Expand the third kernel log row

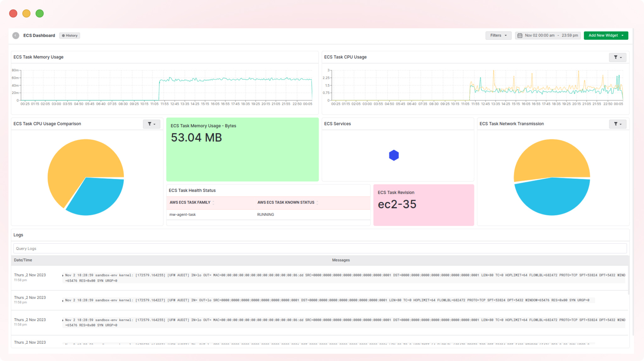point(63,320)
